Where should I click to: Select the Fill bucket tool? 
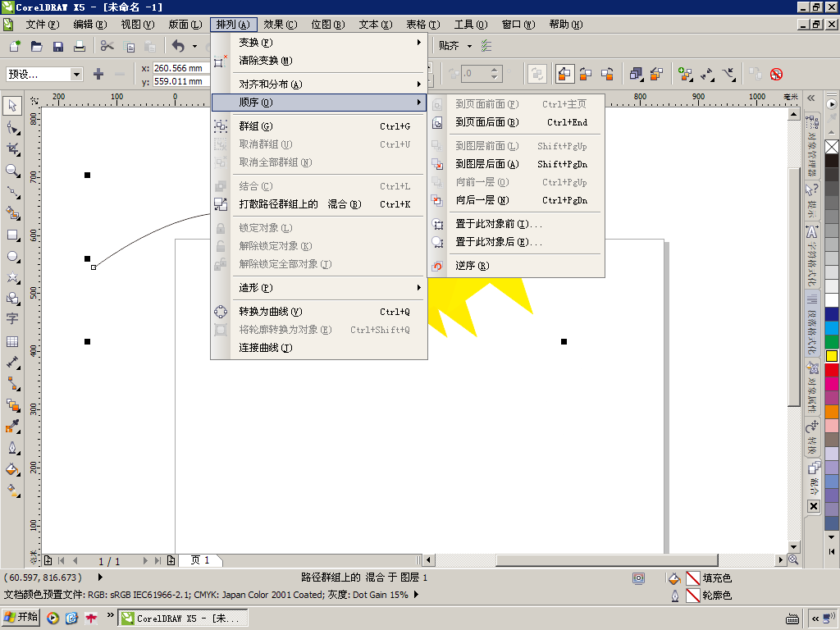point(11,469)
